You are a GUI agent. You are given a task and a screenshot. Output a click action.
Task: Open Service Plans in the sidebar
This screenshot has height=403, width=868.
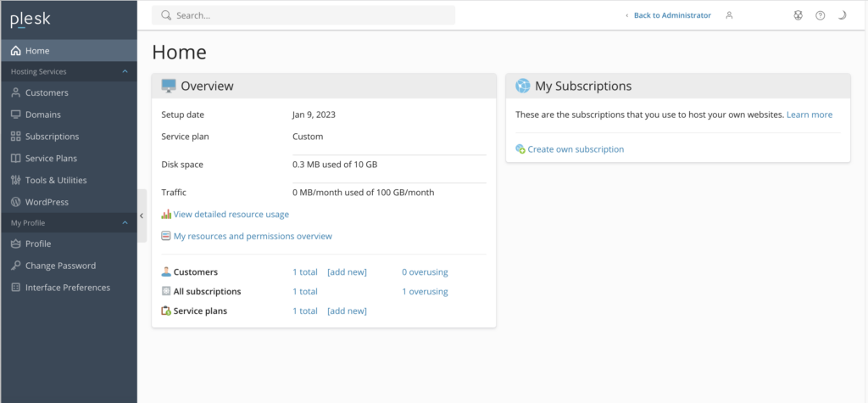[69, 158]
